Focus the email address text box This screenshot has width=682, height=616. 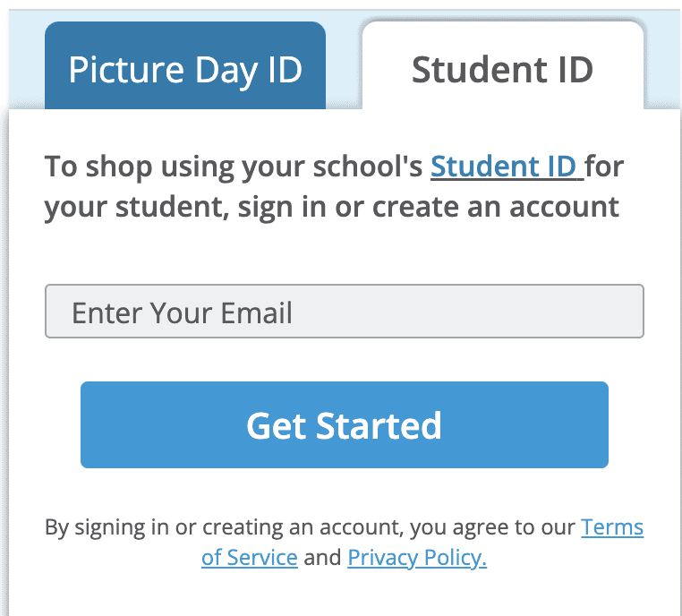345,312
